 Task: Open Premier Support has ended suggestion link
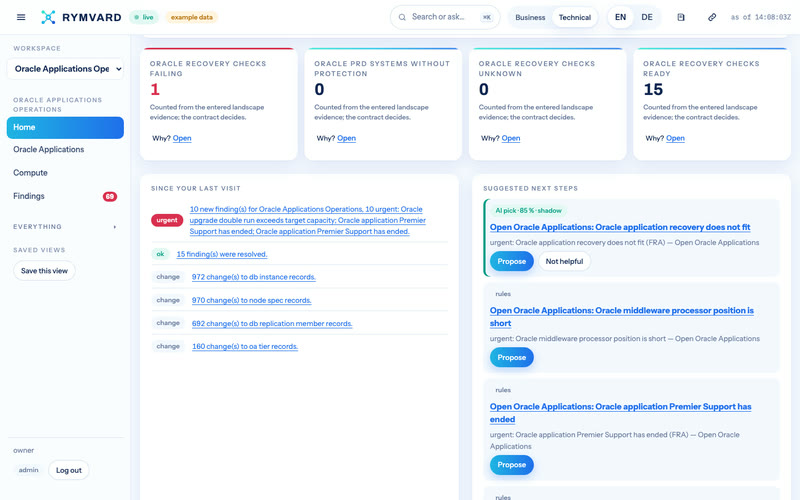point(620,413)
